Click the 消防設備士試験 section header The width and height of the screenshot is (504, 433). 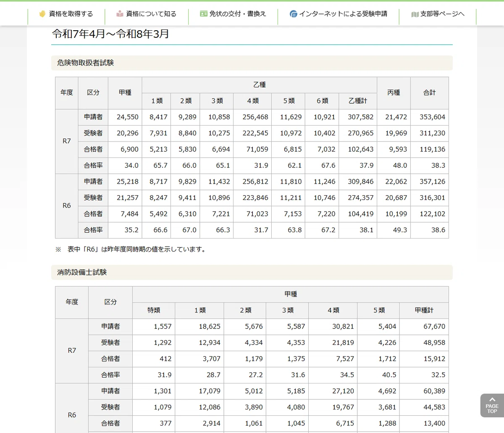point(252,273)
